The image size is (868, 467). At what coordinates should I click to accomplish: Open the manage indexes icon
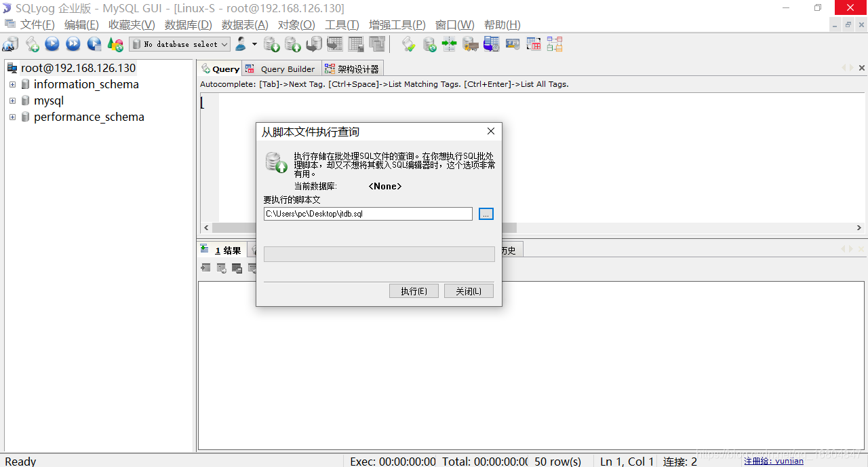tap(377, 45)
